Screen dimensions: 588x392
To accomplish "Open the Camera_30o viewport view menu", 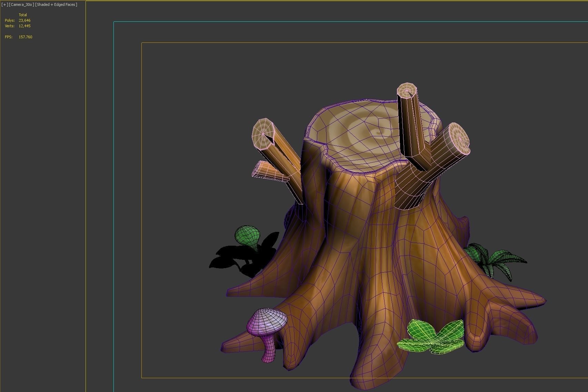I will (x=21, y=4).
